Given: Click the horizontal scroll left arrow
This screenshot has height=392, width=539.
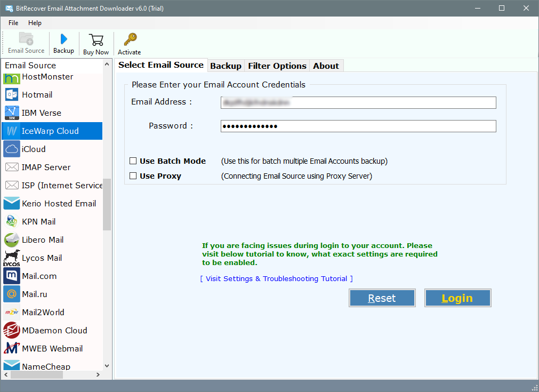Looking at the screenshot, I should [6, 375].
